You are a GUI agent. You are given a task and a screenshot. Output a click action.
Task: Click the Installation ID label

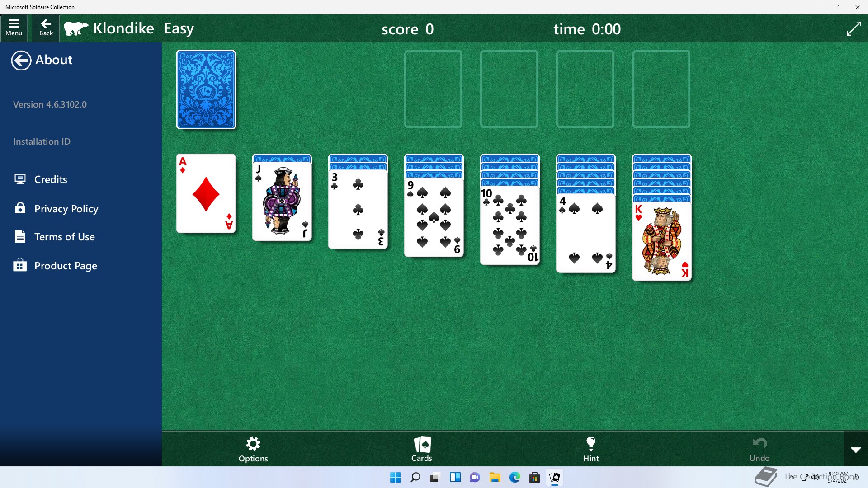point(42,141)
